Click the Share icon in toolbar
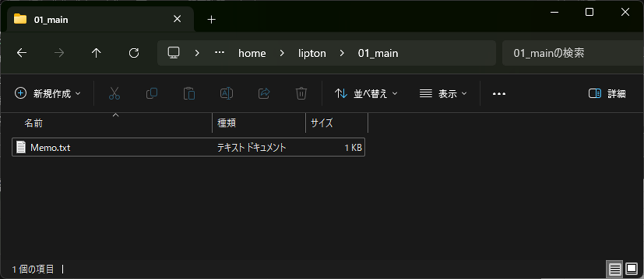The width and height of the screenshot is (644, 279). click(x=264, y=93)
